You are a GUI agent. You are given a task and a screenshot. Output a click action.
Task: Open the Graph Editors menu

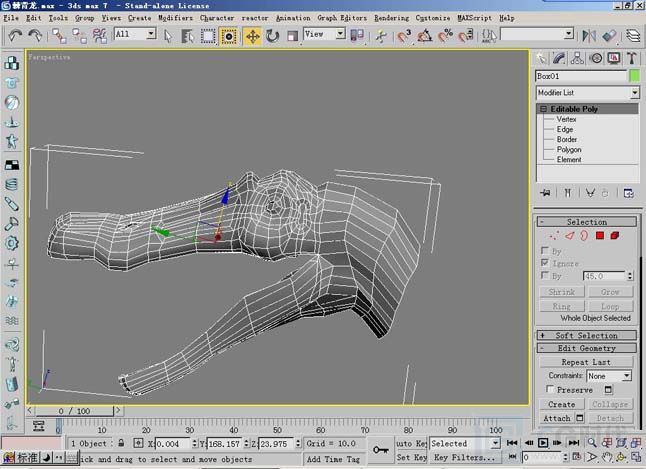click(342, 18)
